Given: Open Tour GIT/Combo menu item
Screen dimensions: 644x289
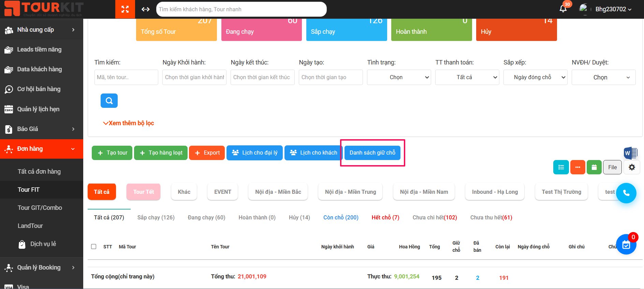Looking at the screenshot, I should (x=40, y=208).
